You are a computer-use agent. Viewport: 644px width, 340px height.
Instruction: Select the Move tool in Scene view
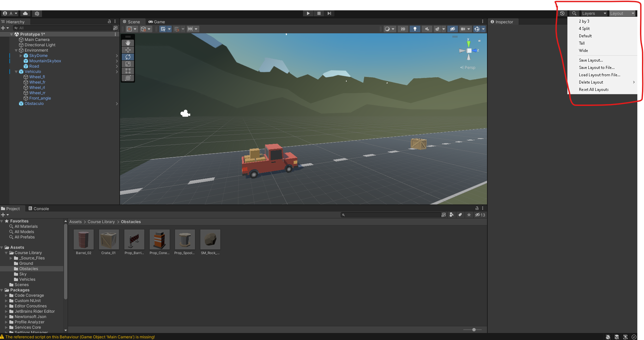[x=128, y=50]
